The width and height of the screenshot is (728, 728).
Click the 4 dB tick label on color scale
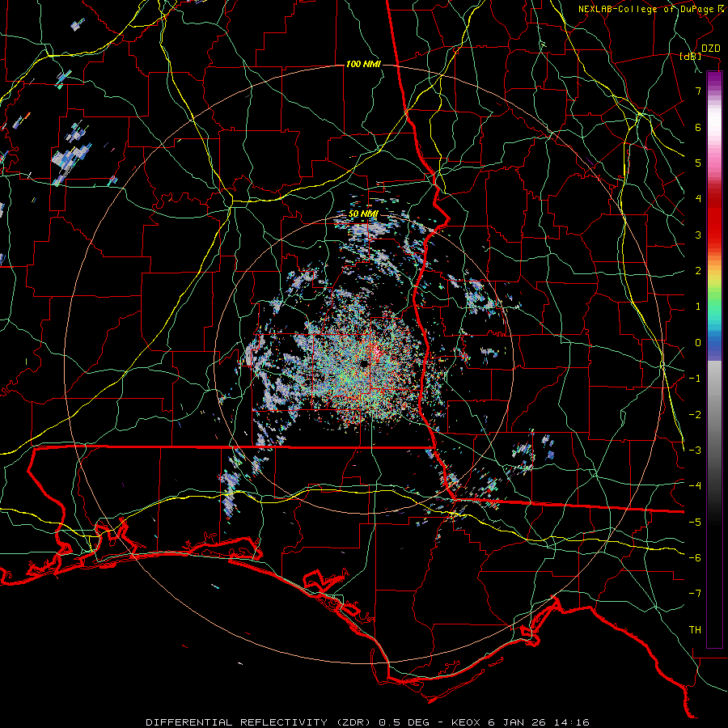(698, 199)
